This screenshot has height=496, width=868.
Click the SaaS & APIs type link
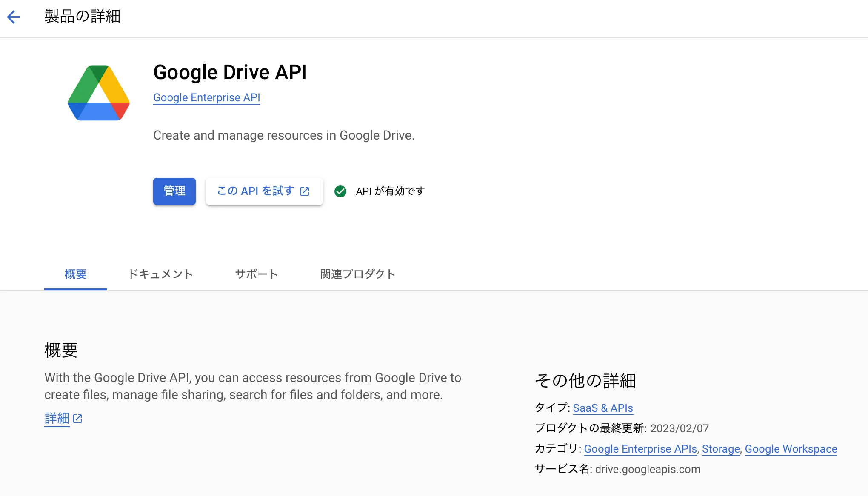(603, 408)
